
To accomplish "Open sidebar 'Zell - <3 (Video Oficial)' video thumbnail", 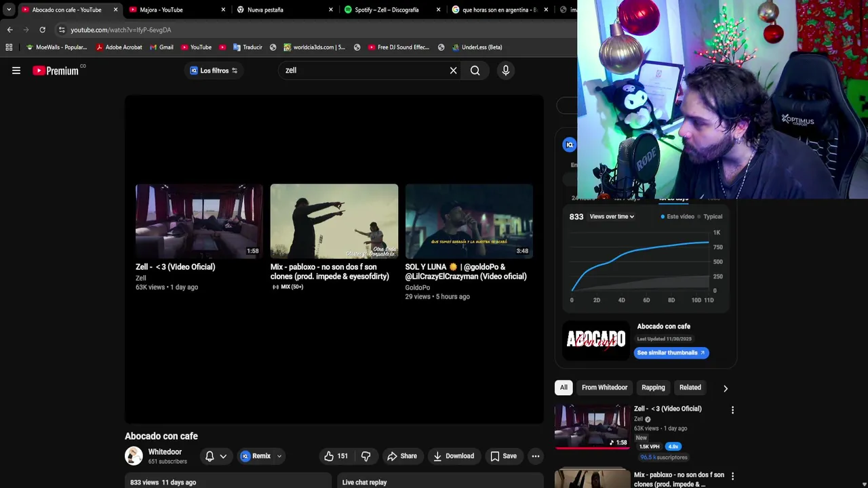I will pos(592,427).
